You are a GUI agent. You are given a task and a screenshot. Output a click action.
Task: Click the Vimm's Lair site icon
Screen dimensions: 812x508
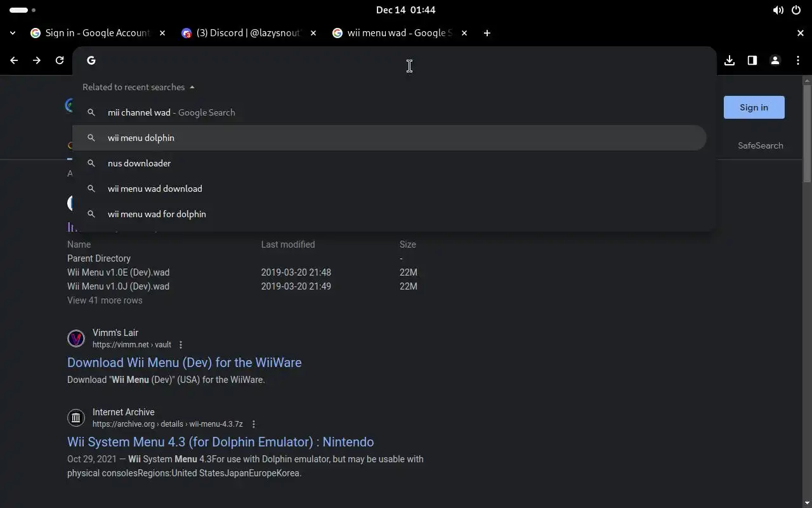pyautogui.click(x=76, y=338)
